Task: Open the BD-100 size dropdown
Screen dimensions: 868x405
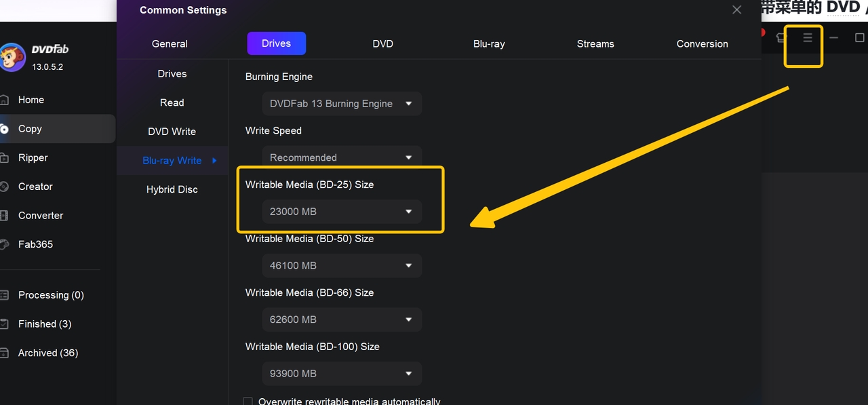Action: pos(342,373)
